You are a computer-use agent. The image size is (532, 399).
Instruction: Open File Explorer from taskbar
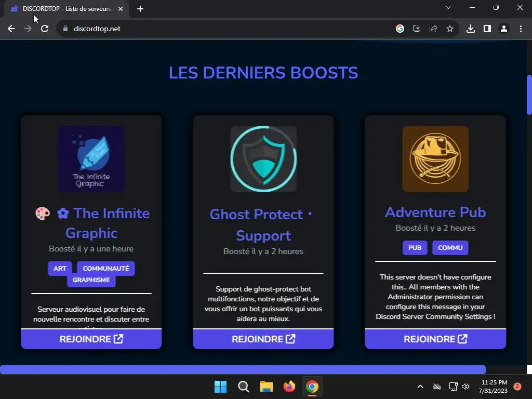point(267,387)
